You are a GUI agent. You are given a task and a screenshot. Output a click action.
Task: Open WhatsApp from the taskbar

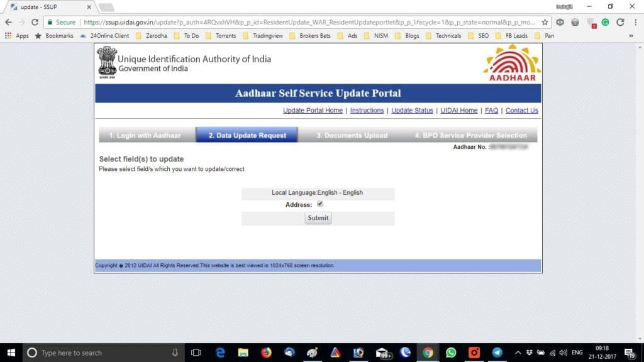coord(449,353)
